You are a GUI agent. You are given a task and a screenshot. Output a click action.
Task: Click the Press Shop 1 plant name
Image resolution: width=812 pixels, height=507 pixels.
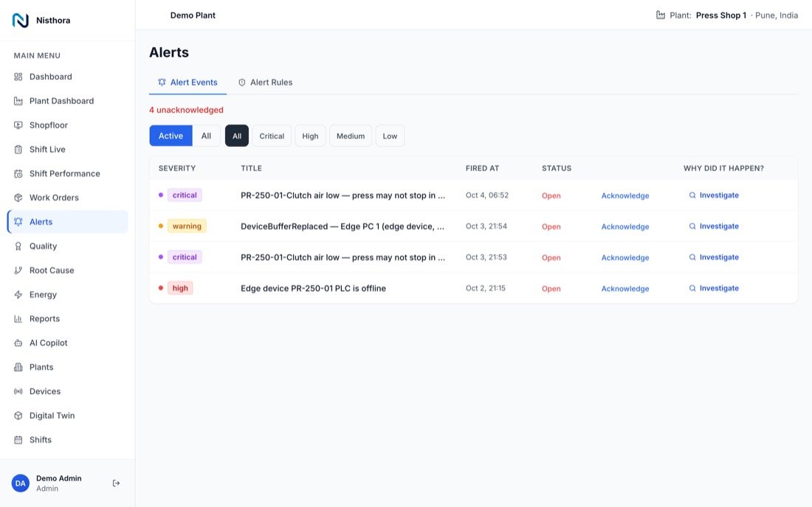click(721, 15)
